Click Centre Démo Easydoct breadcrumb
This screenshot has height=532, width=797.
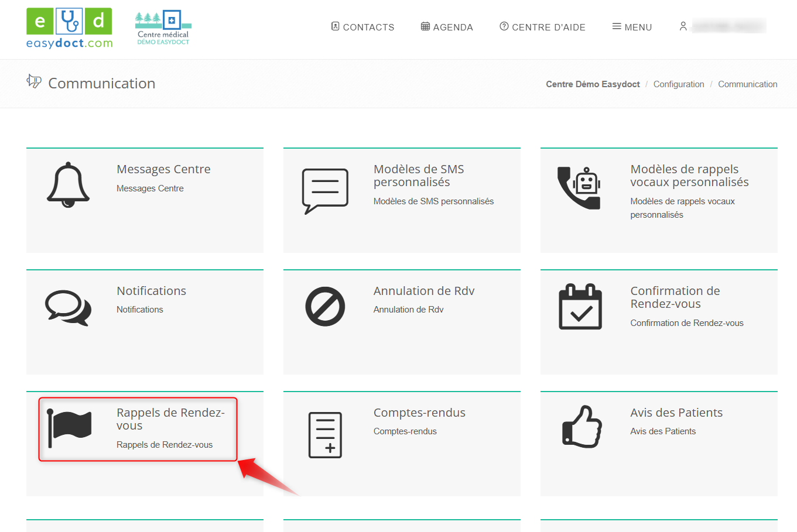593,84
